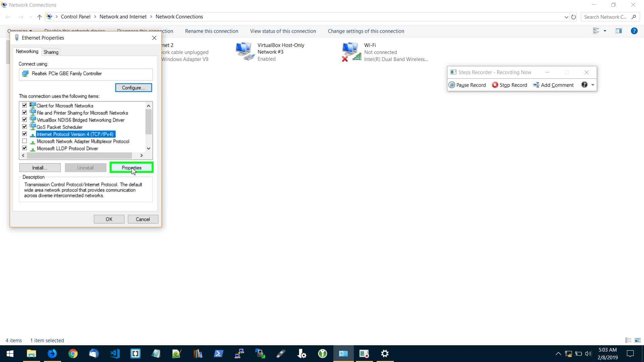Click Rename this connection toolbar item

pyautogui.click(x=211, y=31)
